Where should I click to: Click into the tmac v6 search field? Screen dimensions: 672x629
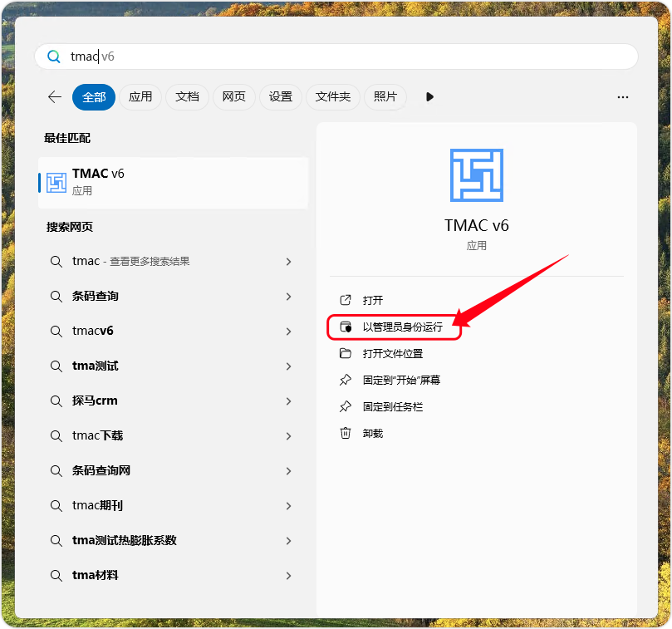336,57
